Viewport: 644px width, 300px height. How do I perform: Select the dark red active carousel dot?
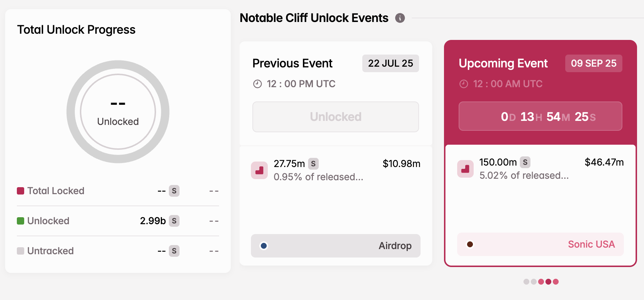pos(548,282)
